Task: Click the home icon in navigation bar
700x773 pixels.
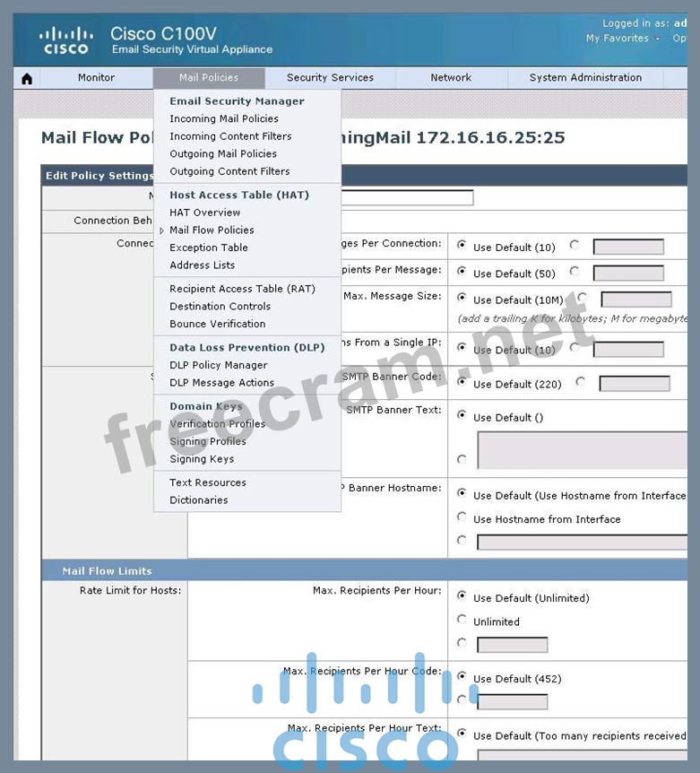Action: (x=27, y=78)
